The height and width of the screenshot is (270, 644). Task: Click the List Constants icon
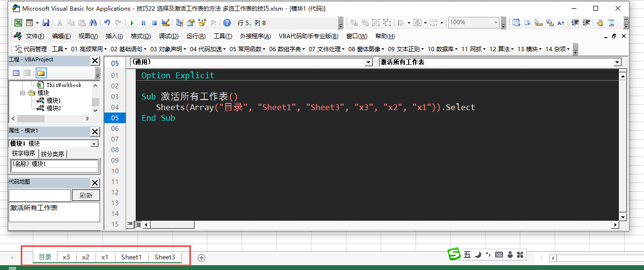[528, 23]
